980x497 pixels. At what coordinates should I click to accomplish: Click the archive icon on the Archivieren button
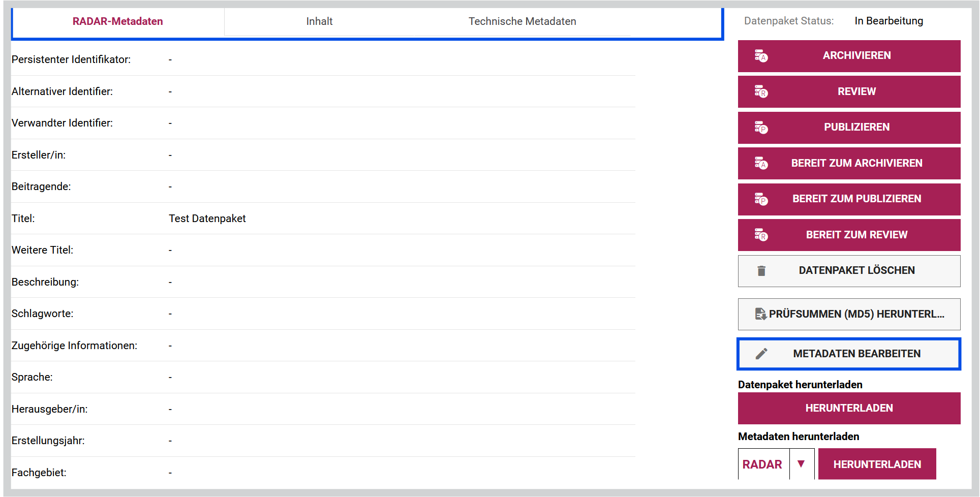(761, 56)
